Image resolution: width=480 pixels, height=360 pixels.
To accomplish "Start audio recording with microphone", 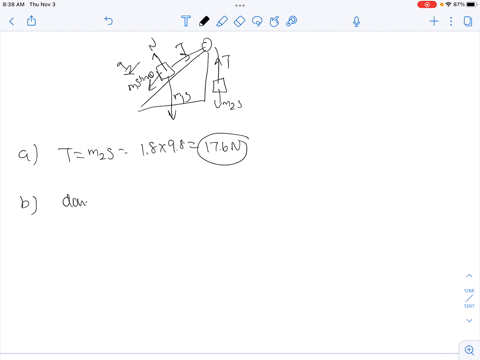I will pyautogui.click(x=356, y=22).
